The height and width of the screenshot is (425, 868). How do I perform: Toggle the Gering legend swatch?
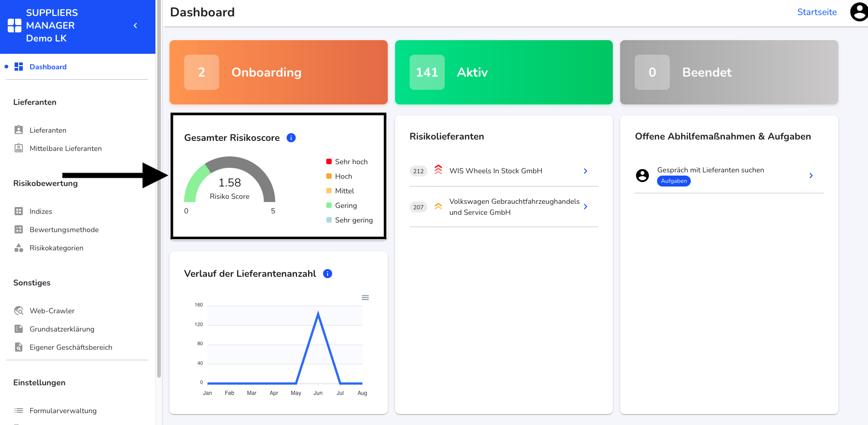[x=329, y=205]
